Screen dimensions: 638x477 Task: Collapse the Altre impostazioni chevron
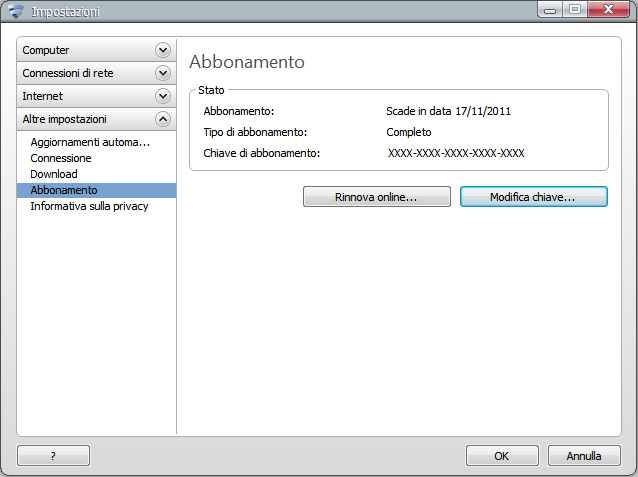(x=163, y=119)
